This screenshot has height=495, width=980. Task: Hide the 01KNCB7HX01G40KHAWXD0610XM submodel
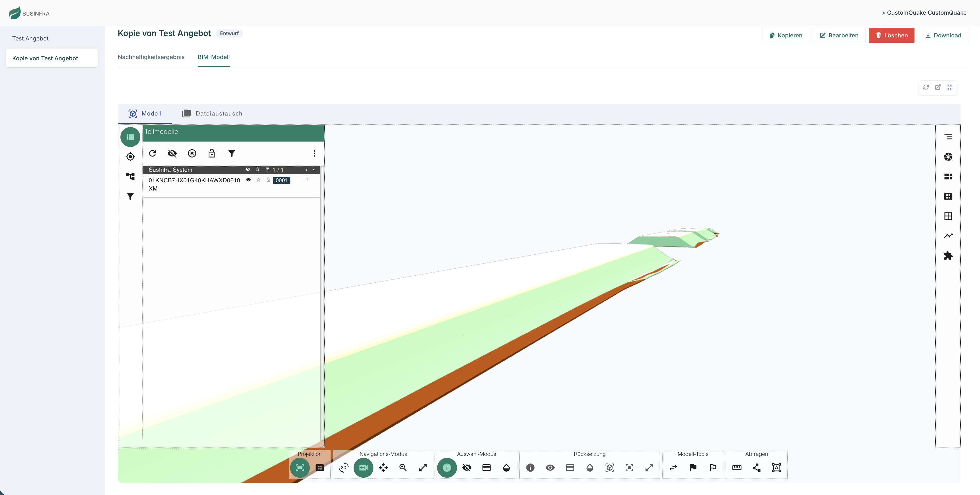249,180
